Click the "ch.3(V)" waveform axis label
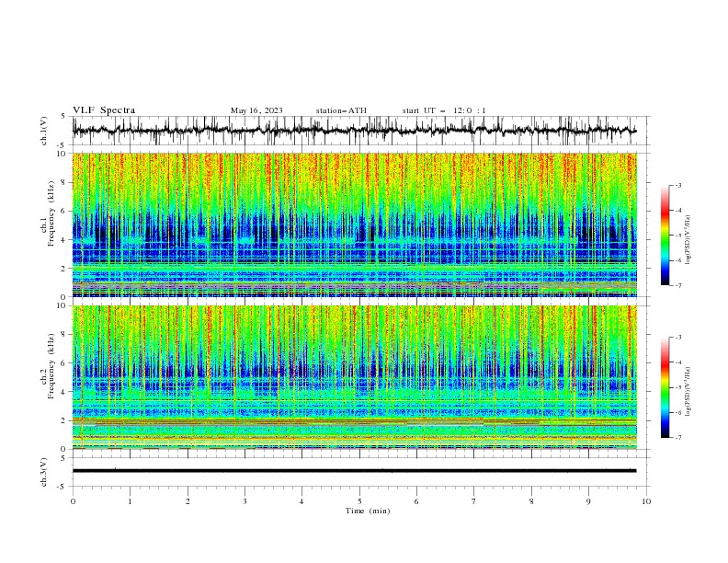The height and width of the screenshot is (563, 728). [44, 472]
